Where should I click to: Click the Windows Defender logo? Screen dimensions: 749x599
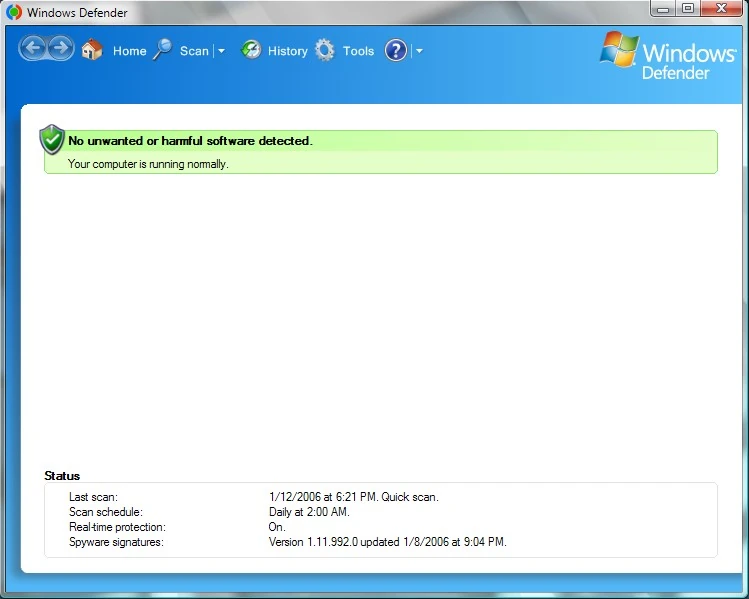(667, 56)
